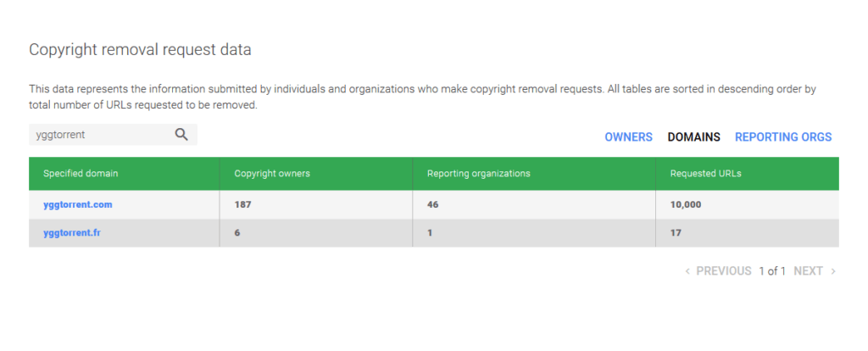Click the 1 of 1 page indicator
Viewport: 868px width, 351px height.
pos(772,271)
